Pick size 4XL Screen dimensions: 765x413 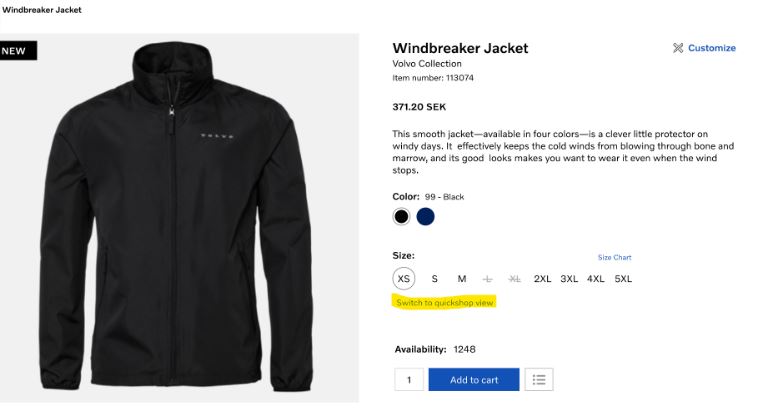595,279
